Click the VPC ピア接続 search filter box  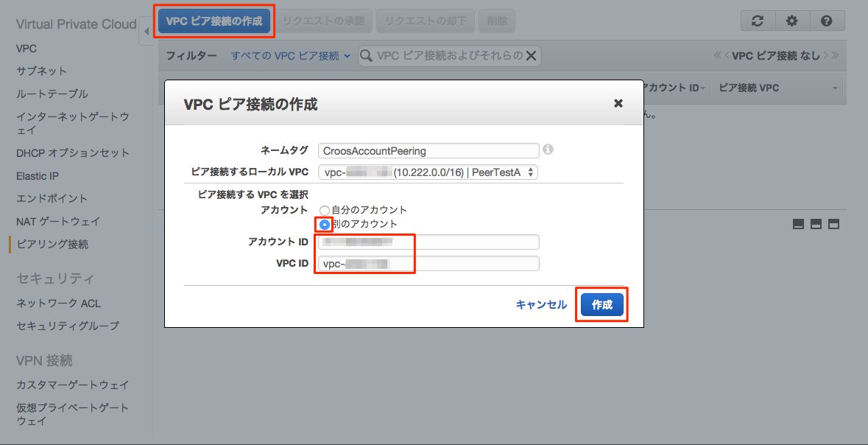[450, 55]
